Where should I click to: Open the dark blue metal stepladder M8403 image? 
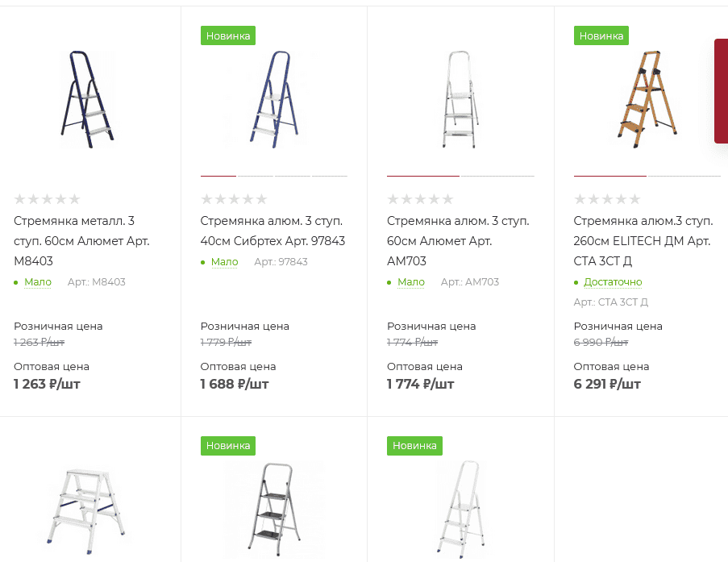[87, 99]
